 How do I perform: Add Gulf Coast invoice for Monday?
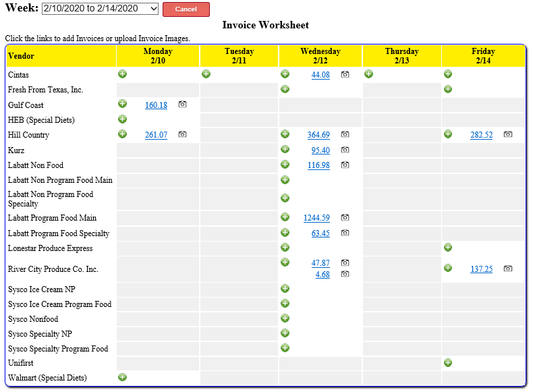click(122, 104)
